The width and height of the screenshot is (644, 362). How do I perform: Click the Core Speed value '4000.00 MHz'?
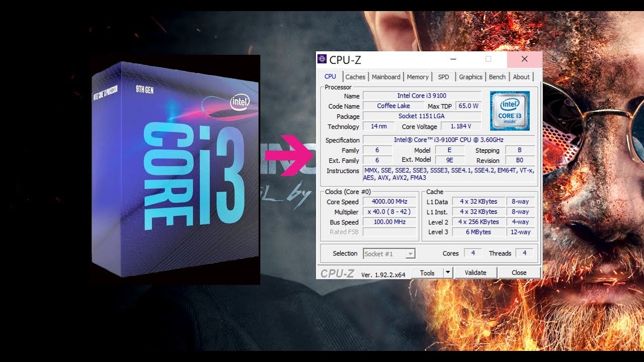tap(389, 202)
